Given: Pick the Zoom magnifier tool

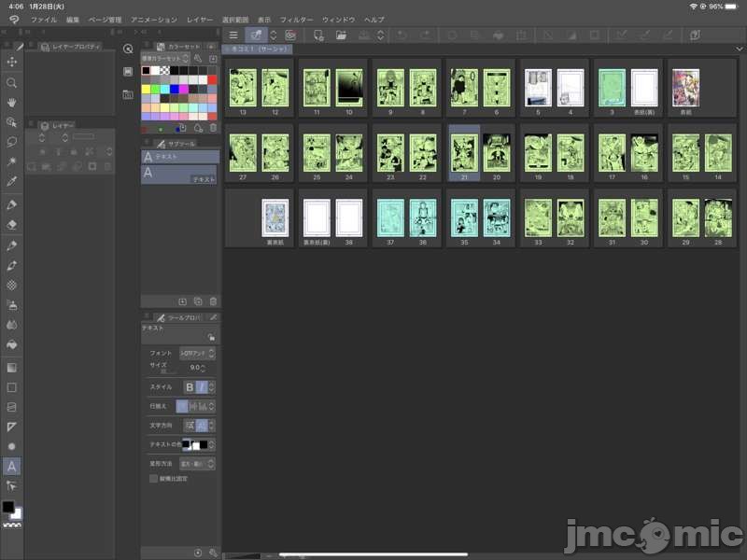Looking at the screenshot, I should click(12, 82).
